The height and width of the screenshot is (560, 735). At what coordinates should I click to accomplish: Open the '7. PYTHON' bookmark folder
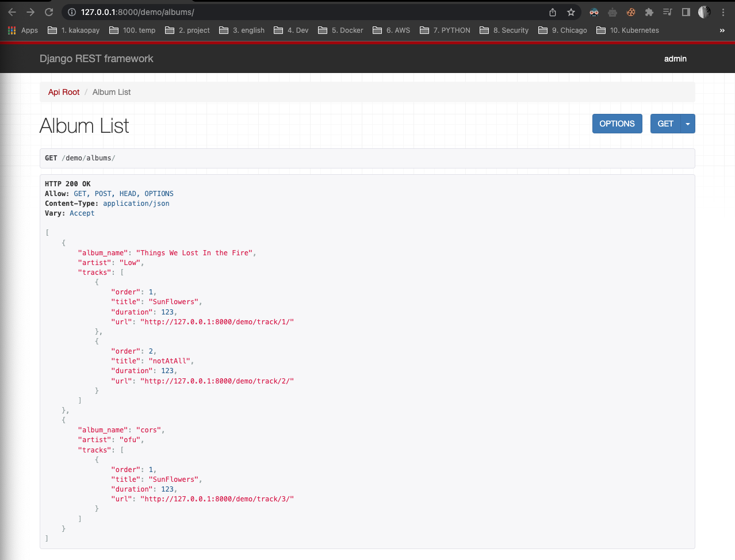click(x=445, y=30)
